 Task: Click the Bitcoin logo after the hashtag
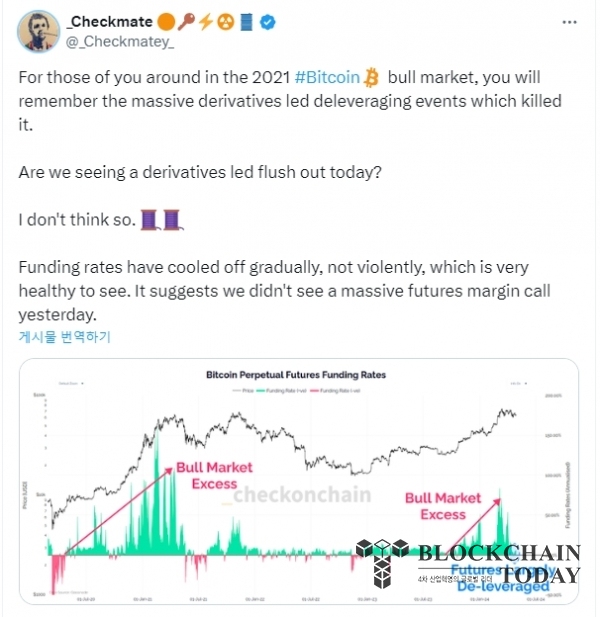pos(371,78)
